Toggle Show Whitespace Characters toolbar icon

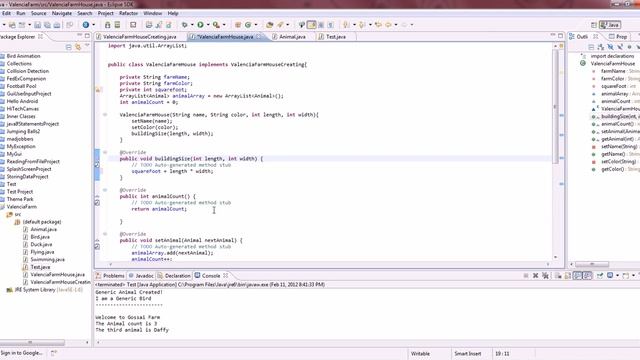point(331,25)
